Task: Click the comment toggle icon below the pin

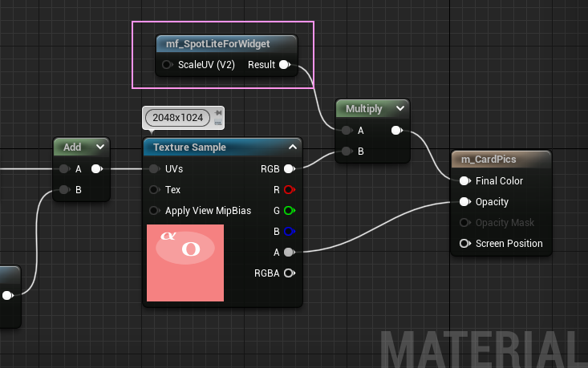Action: pos(218,122)
